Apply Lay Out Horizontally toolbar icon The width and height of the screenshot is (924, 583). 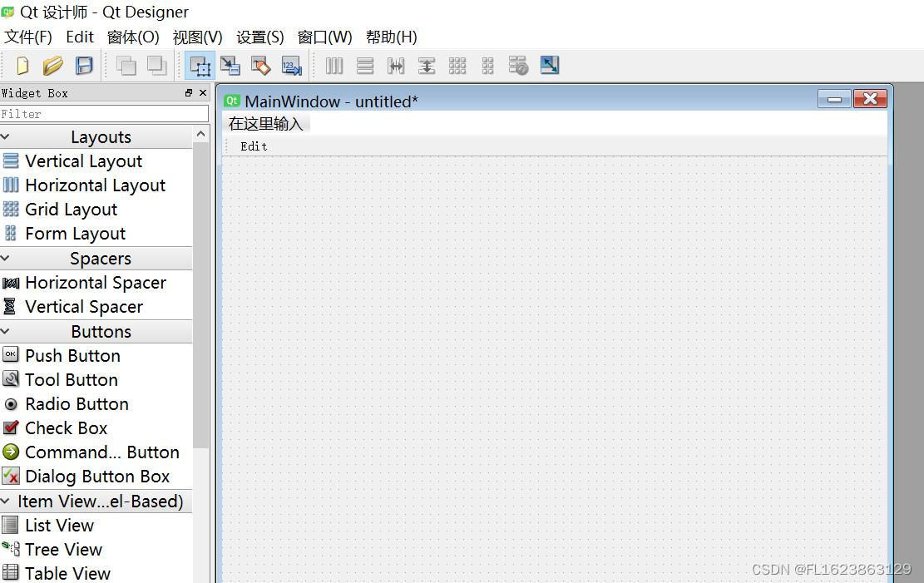[334, 66]
